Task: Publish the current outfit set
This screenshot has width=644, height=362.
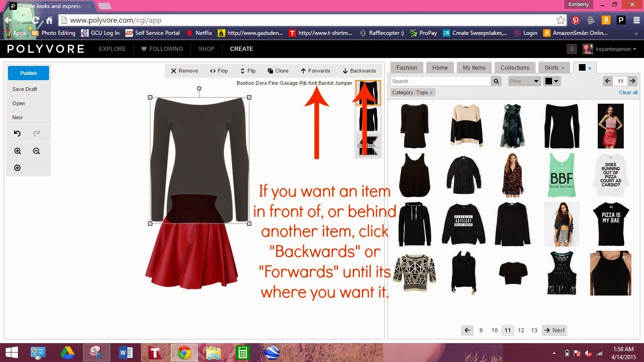Action: click(28, 73)
